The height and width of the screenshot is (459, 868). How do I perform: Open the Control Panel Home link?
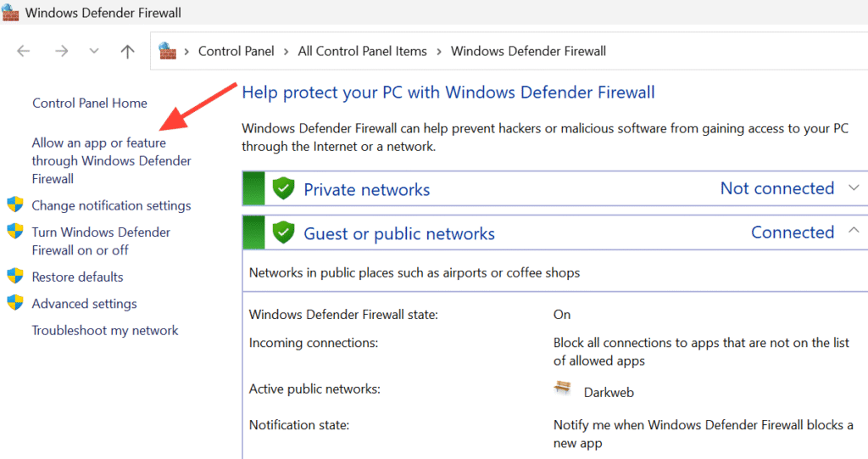tap(90, 103)
